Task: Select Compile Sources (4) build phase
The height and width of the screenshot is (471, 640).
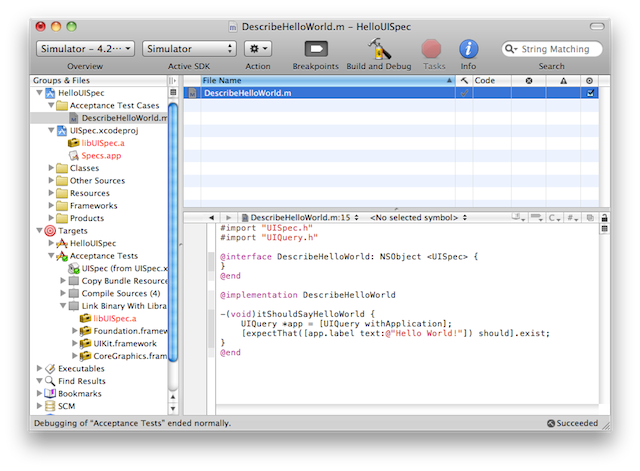Action: point(121,293)
